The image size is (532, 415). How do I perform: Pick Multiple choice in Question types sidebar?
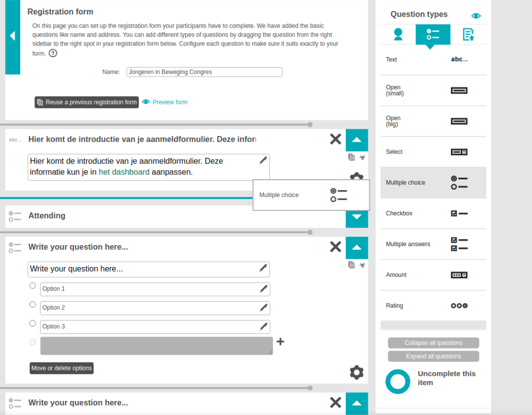(x=433, y=182)
